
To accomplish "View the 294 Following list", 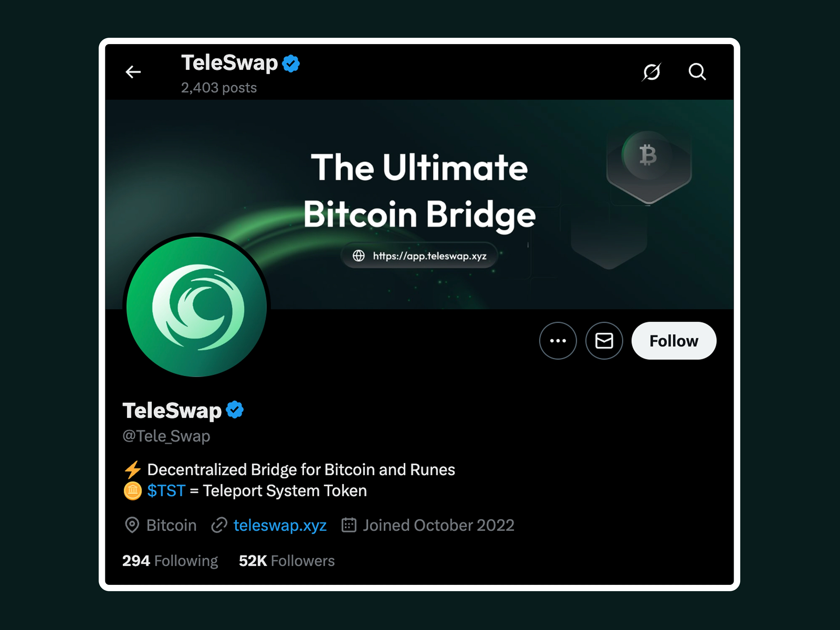I will click(170, 561).
